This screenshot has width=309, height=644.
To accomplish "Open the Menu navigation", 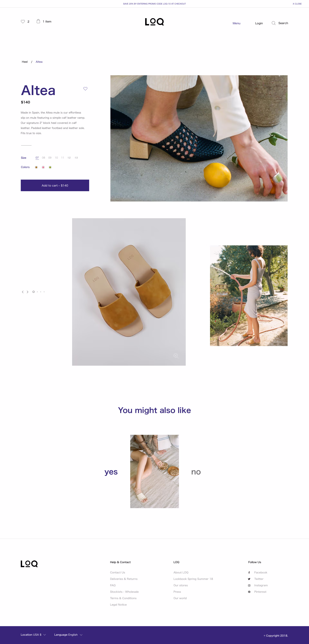I will coord(236,23).
